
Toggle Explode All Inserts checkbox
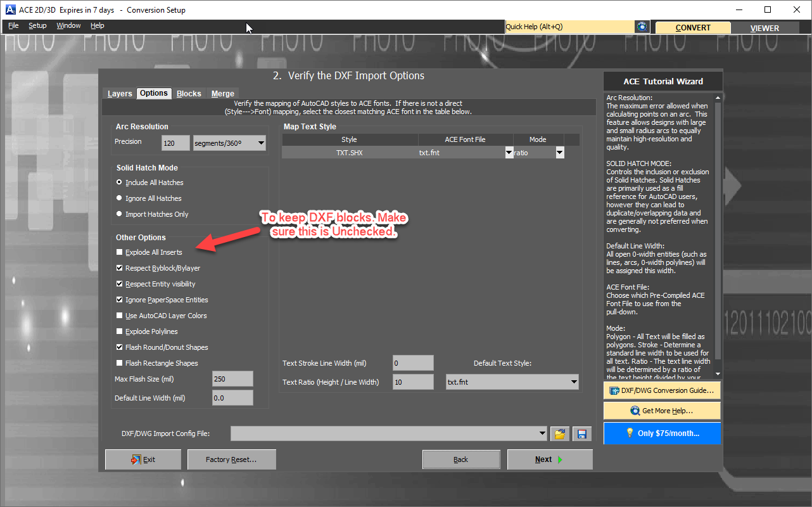tap(120, 252)
